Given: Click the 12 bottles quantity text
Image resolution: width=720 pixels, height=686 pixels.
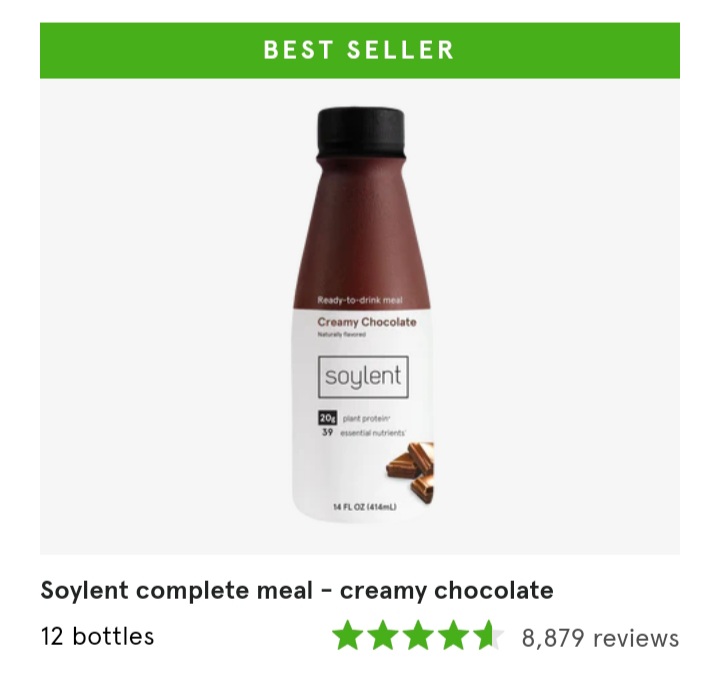Looking at the screenshot, I should pos(97,636).
